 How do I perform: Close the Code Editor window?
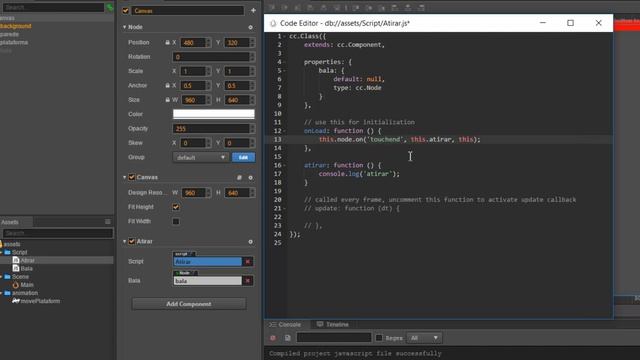click(x=598, y=23)
